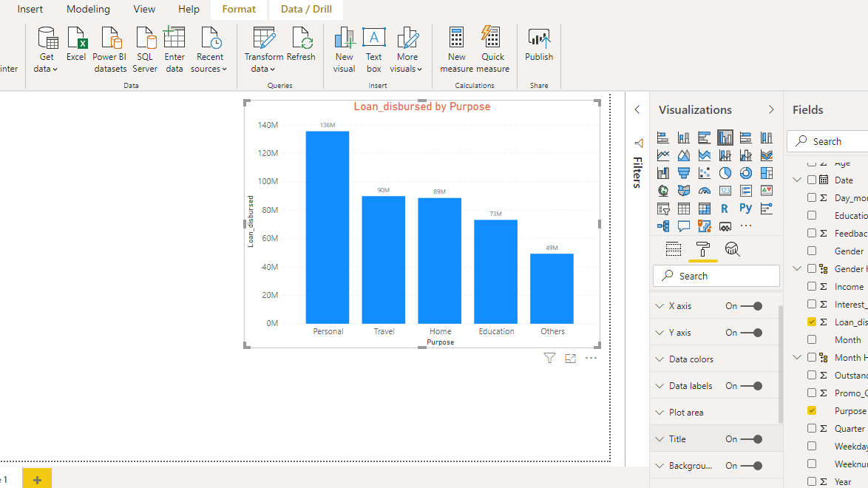Uncheck the Purpose field checkbox

pos(812,410)
